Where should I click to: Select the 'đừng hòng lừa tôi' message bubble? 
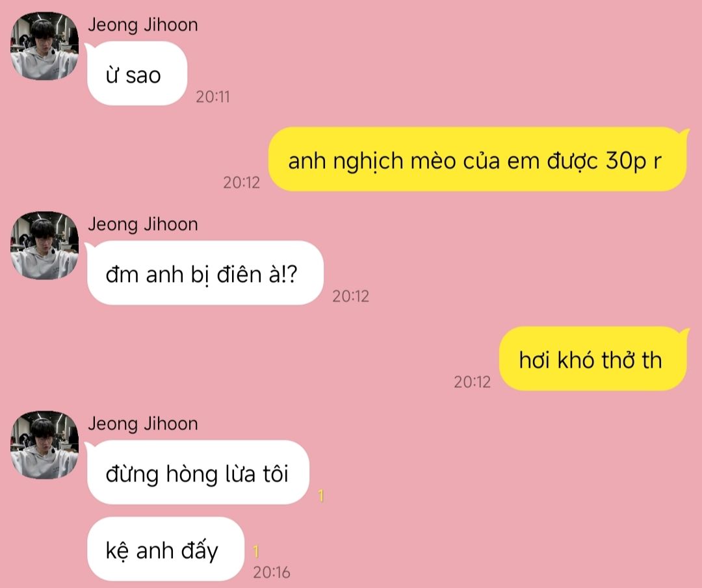tap(198, 472)
